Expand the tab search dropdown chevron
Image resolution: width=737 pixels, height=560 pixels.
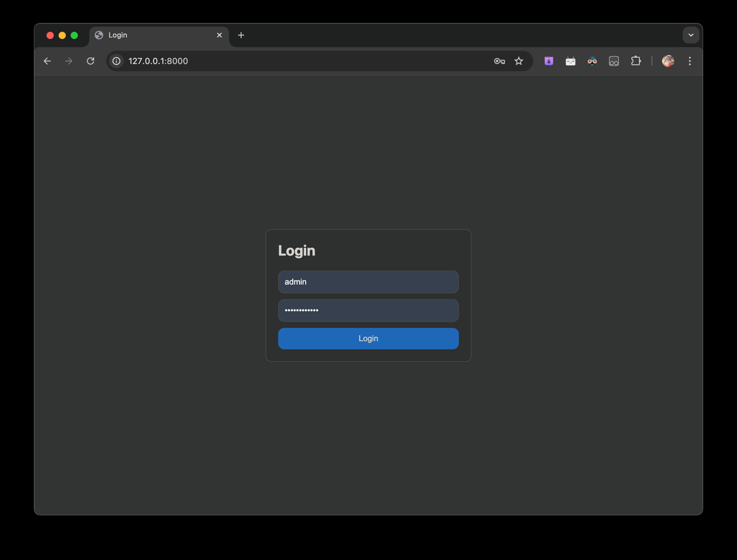tap(691, 35)
